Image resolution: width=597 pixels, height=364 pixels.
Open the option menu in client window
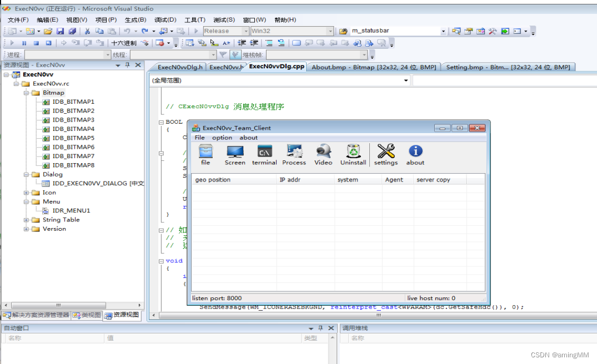(x=222, y=138)
